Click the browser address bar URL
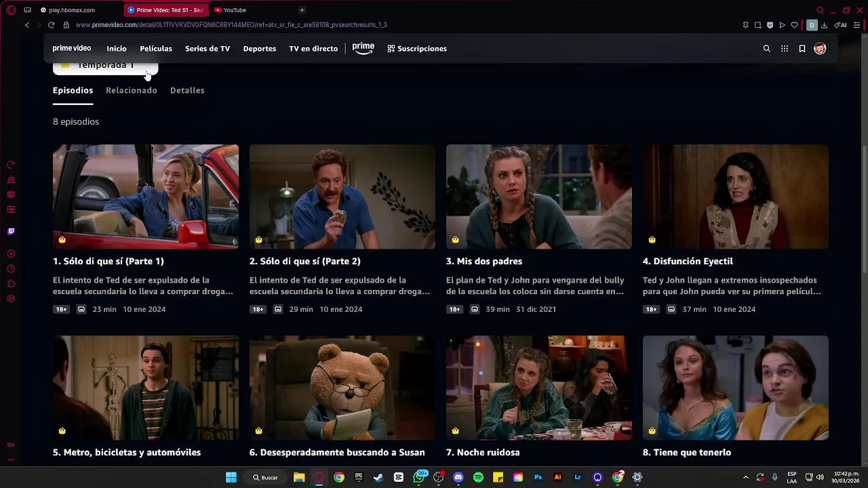868x488 pixels. (x=231, y=25)
